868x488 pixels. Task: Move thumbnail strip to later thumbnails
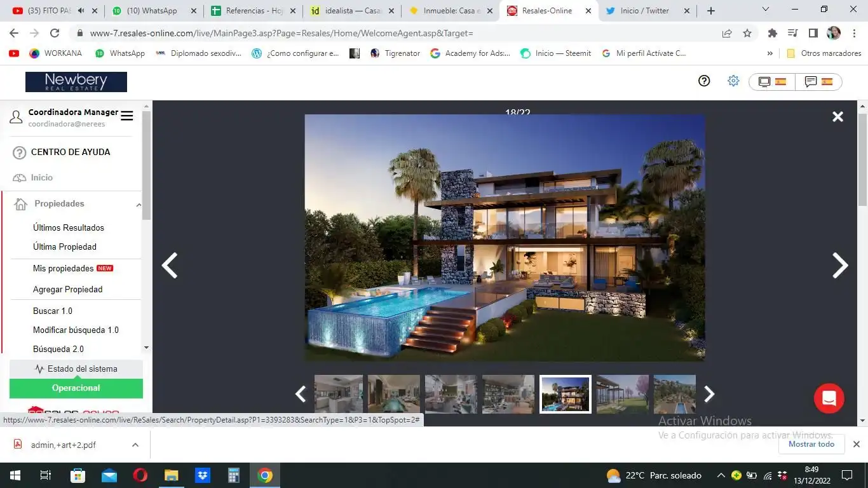point(709,394)
